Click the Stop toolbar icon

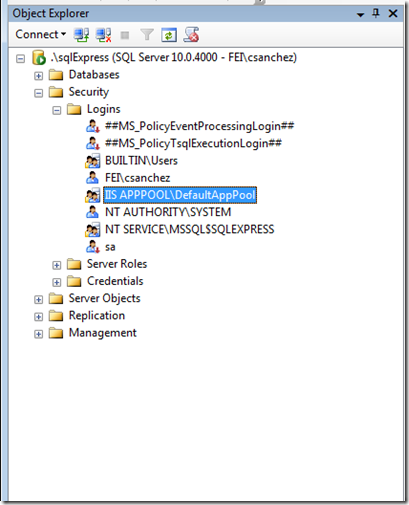(125, 35)
